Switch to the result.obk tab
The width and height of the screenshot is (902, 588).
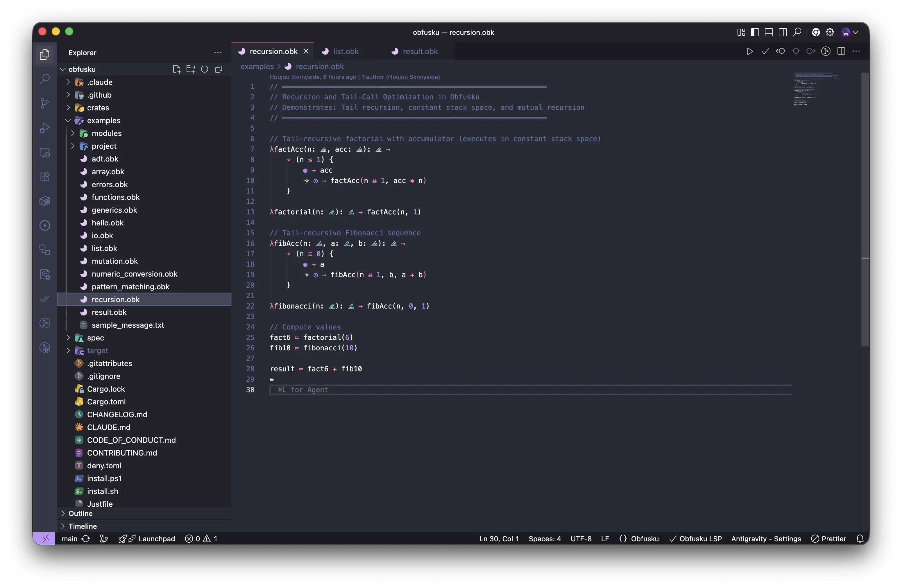point(420,51)
